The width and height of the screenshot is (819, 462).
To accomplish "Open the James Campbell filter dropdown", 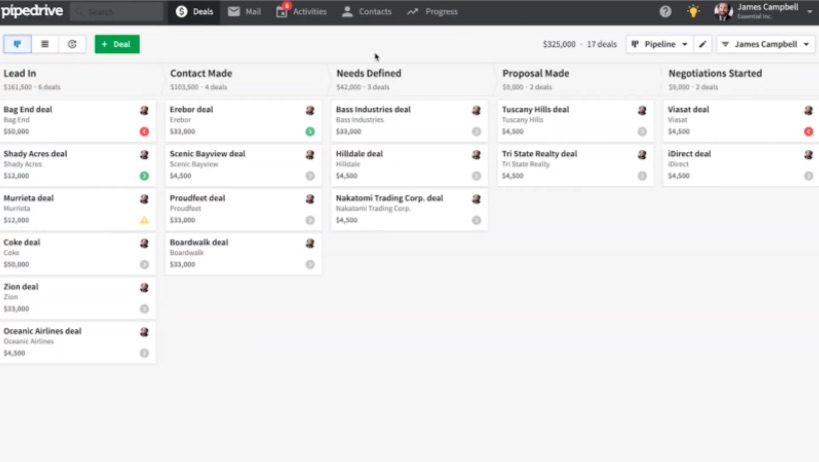I will [766, 44].
